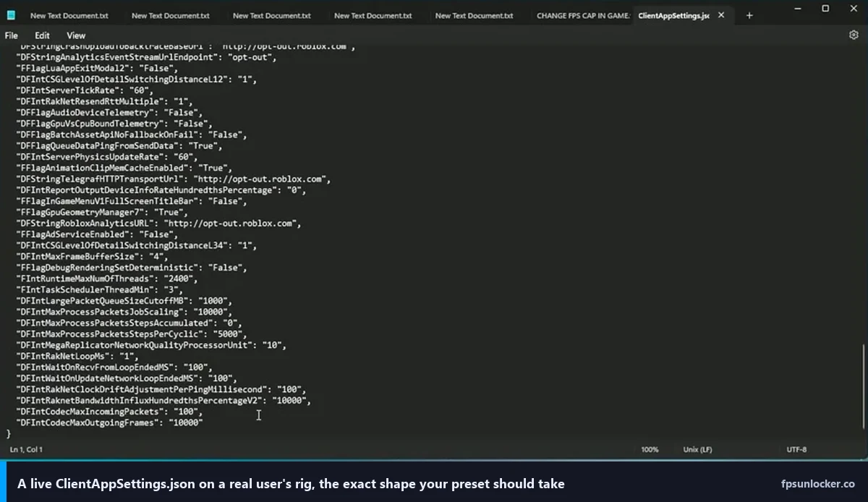
Task: Click Ln 1, Col 1 status indicator
Action: [26, 449]
